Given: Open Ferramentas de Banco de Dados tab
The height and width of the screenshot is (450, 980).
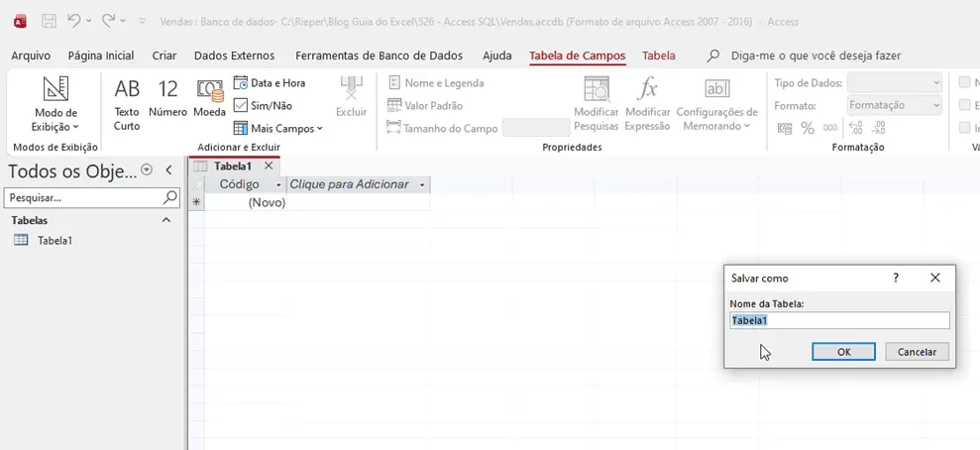Looking at the screenshot, I should pyautogui.click(x=379, y=56).
